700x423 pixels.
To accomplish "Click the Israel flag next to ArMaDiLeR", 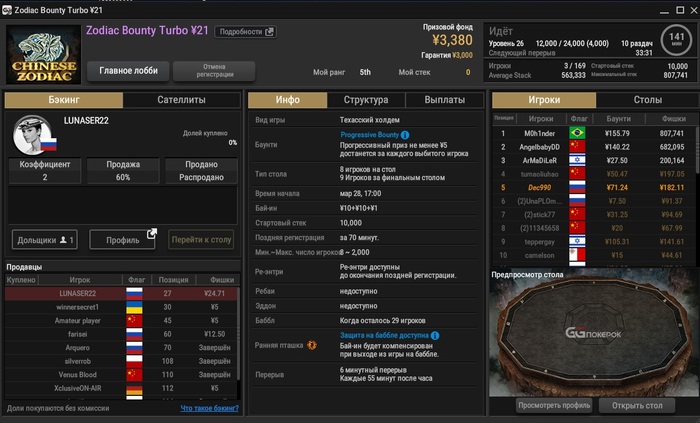I will 577,160.
